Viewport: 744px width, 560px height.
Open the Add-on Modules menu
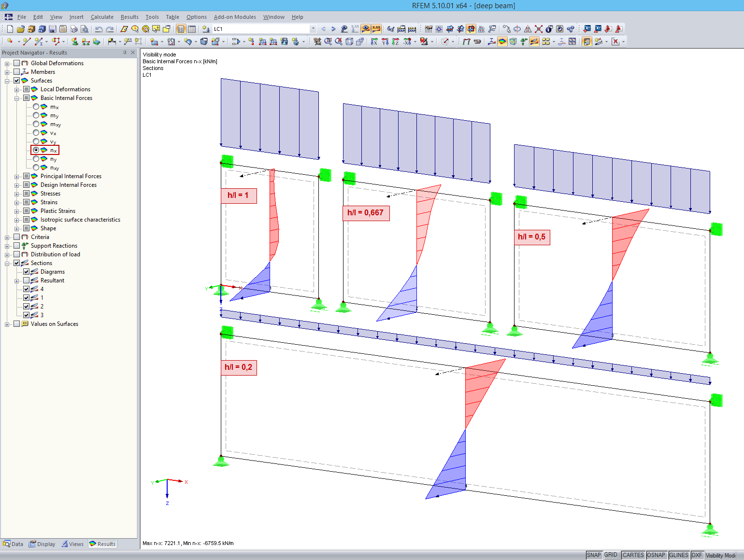pyautogui.click(x=235, y=17)
